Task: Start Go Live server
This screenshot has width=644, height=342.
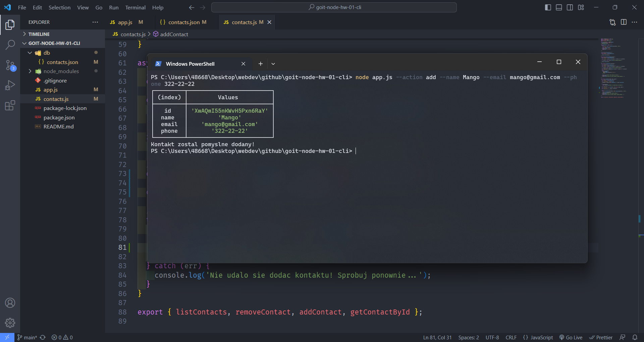Action: click(x=571, y=337)
